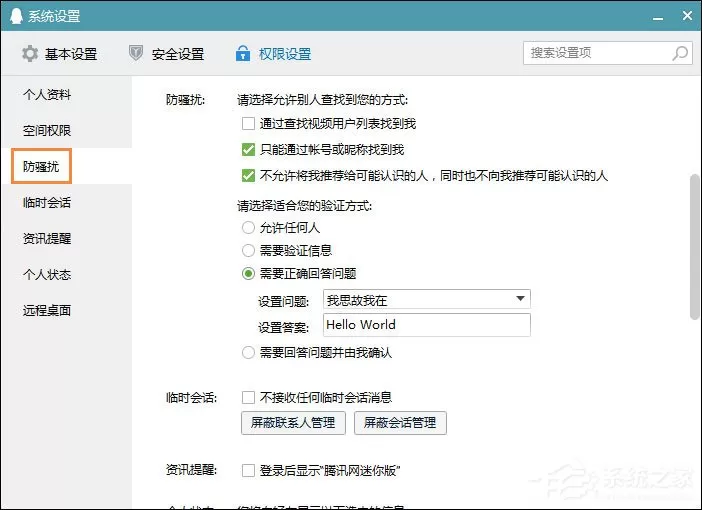Select 需要正确回答问题 radio button
702x510 pixels.
(x=248, y=273)
